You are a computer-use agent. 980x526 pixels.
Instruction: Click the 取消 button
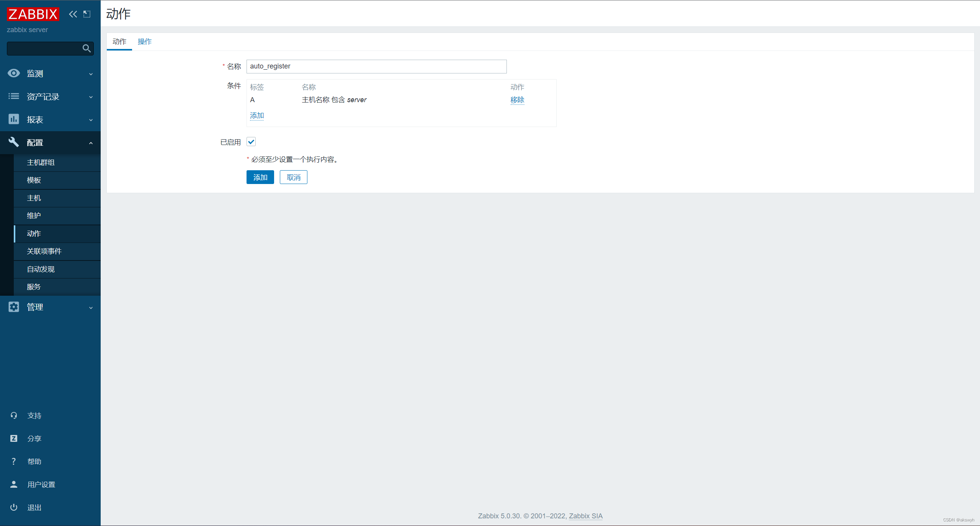(x=294, y=177)
